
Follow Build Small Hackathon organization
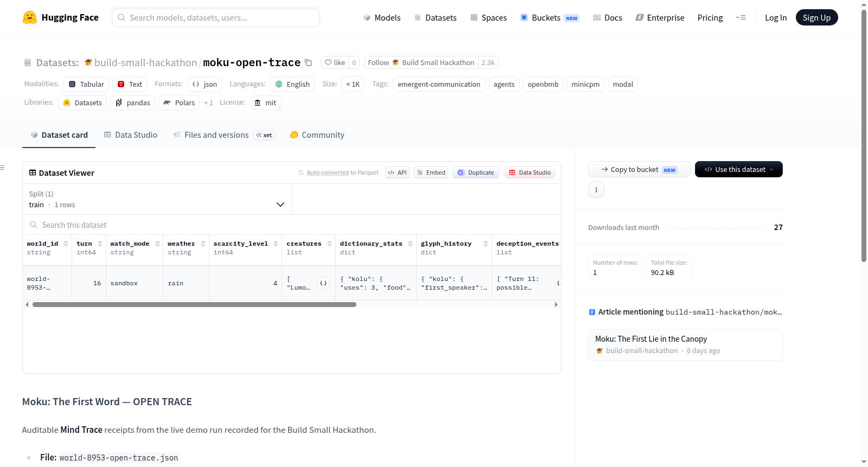tap(421, 62)
